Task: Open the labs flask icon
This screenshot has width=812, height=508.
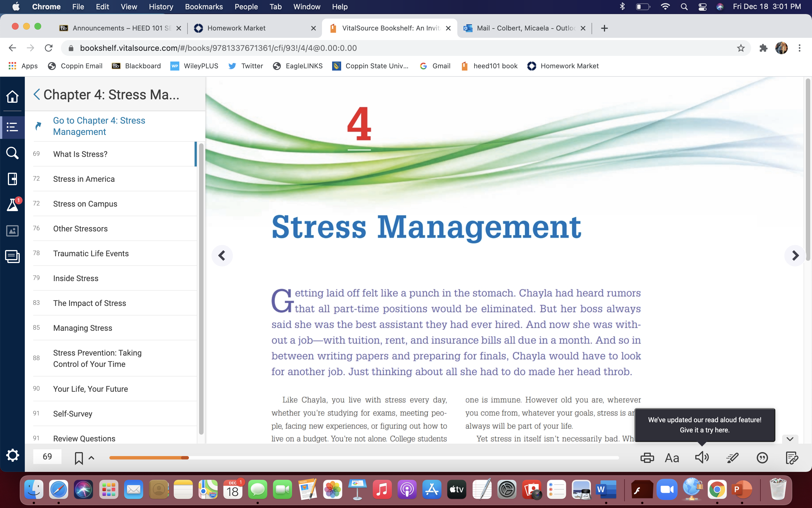Action: click(13, 204)
